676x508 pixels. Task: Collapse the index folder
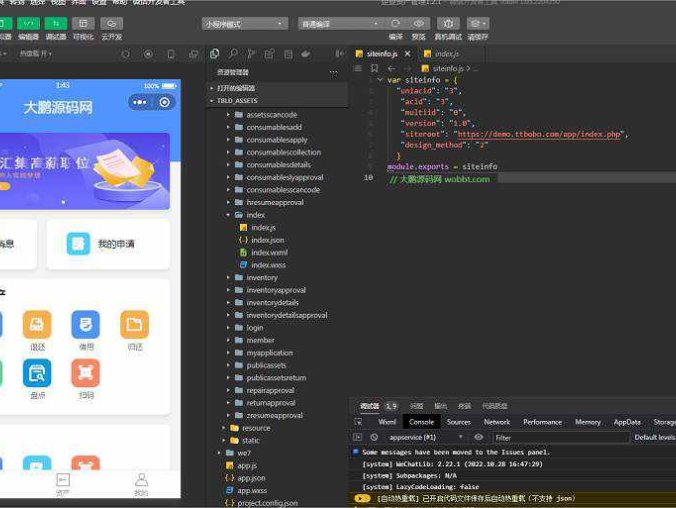pos(255,215)
